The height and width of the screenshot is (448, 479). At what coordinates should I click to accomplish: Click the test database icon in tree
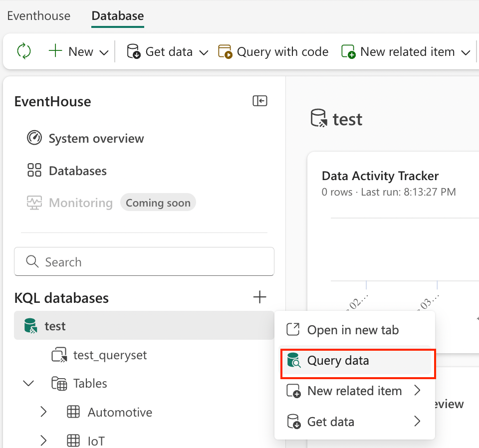pyautogui.click(x=30, y=326)
